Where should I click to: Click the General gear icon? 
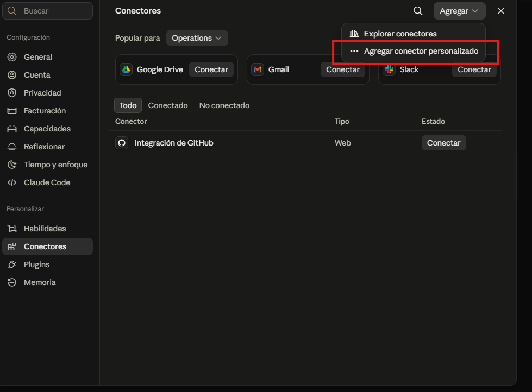click(x=12, y=57)
